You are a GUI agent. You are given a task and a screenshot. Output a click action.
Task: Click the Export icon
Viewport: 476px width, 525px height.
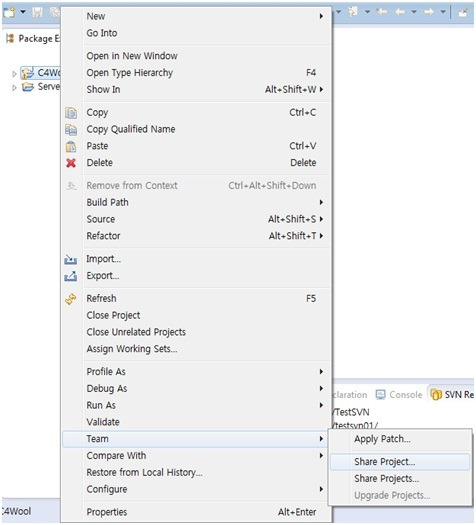(71, 276)
